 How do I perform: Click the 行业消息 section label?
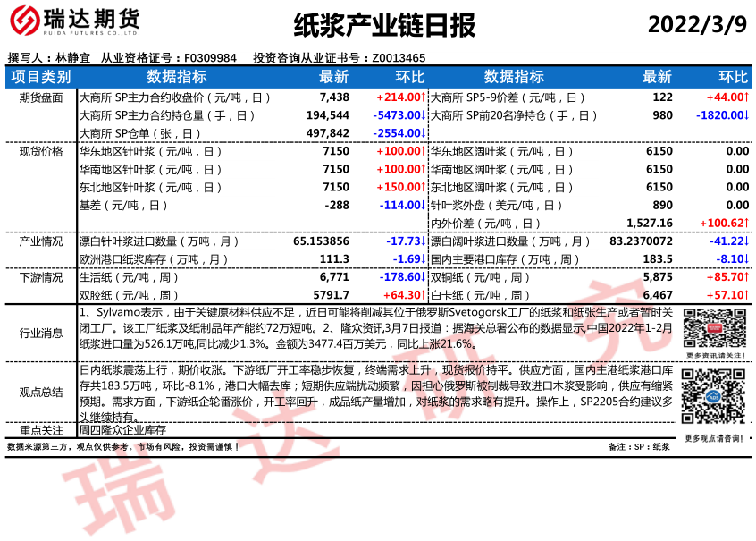[x=41, y=334]
